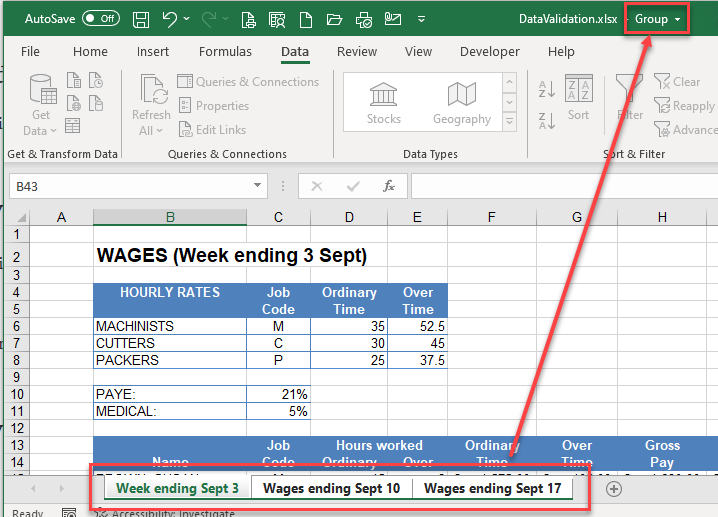Click the Edit Links button
This screenshot has height=517, width=718.
click(x=212, y=130)
